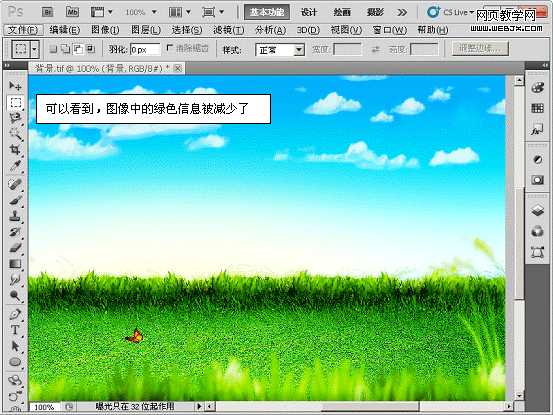Select the Healing Brush tool

coord(15,184)
